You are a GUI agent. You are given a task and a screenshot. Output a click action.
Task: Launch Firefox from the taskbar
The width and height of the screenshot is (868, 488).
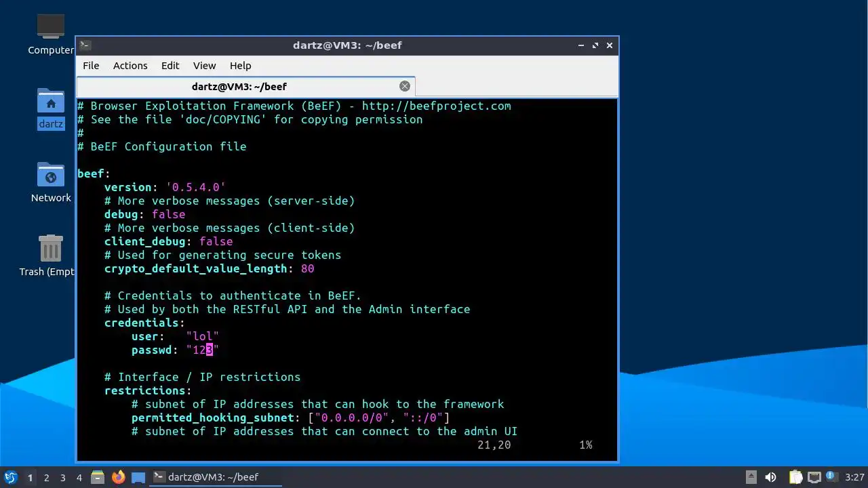[x=118, y=477]
